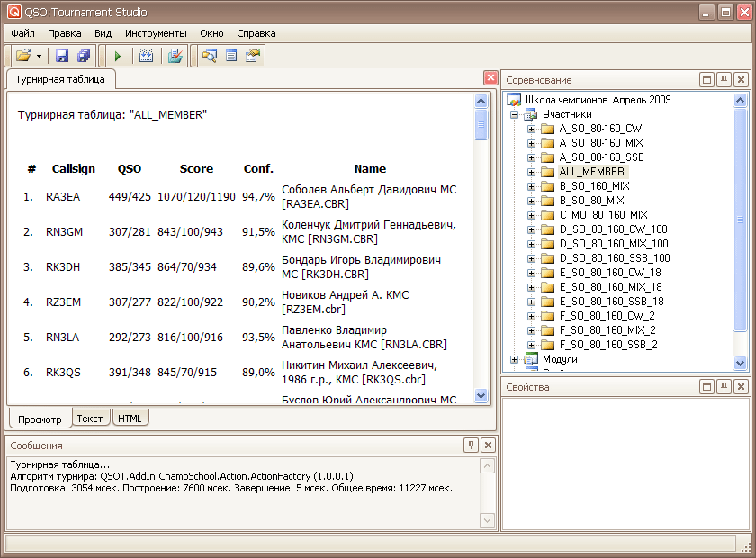Click the single floppy disk save icon

[x=62, y=56]
